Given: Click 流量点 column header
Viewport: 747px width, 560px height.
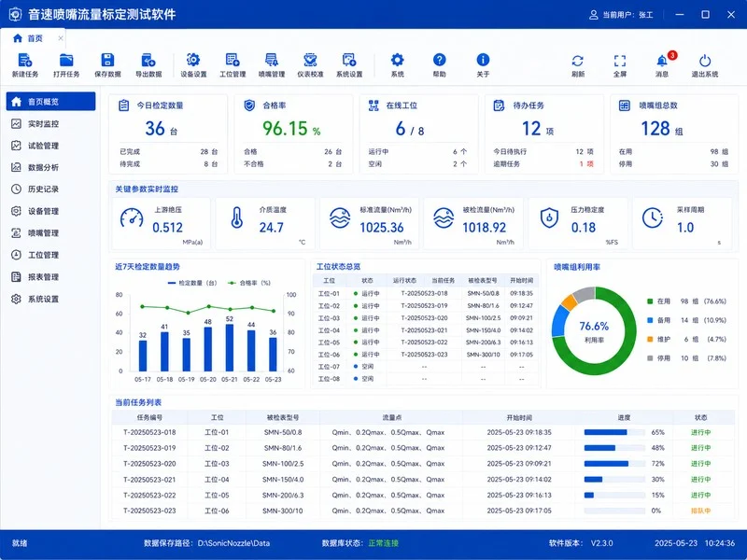Looking at the screenshot, I should click(x=391, y=417).
